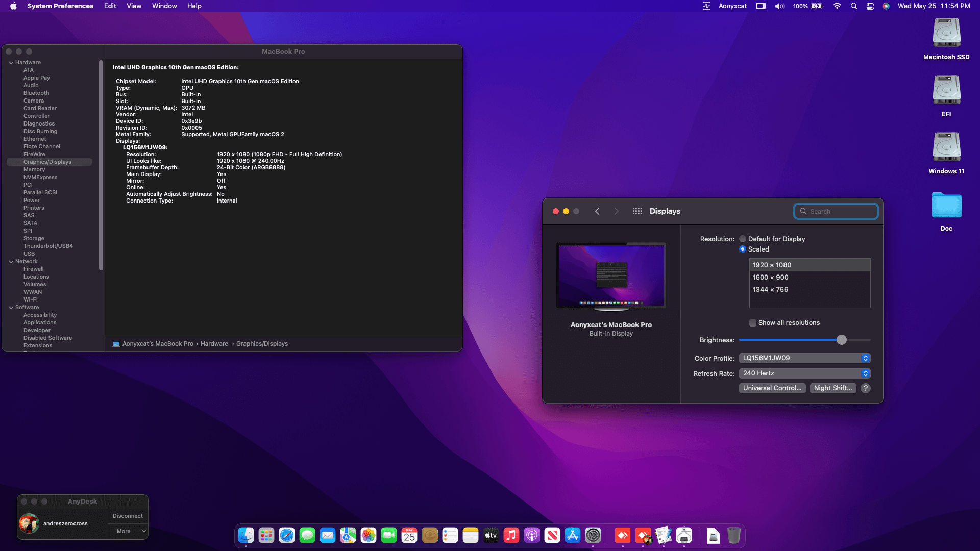Image resolution: width=980 pixels, height=551 pixels.
Task: Choose 1344 × 756 resolution
Action: (x=810, y=289)
